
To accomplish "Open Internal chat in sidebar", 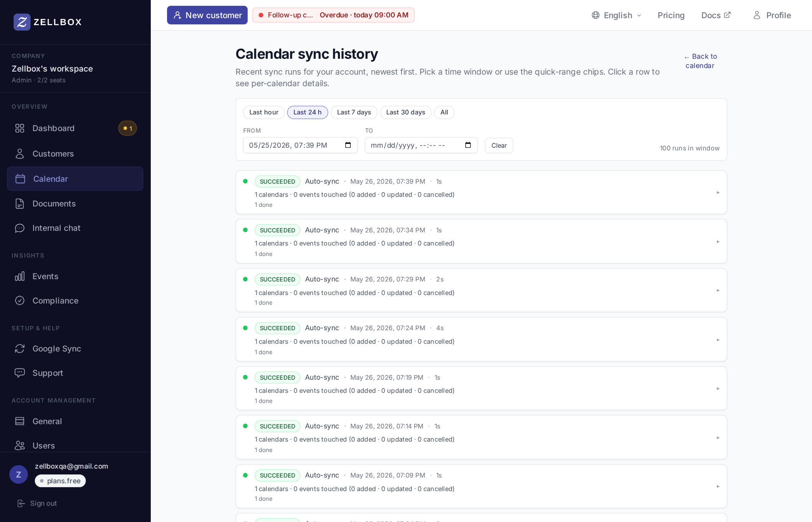I will pos(75,228).
